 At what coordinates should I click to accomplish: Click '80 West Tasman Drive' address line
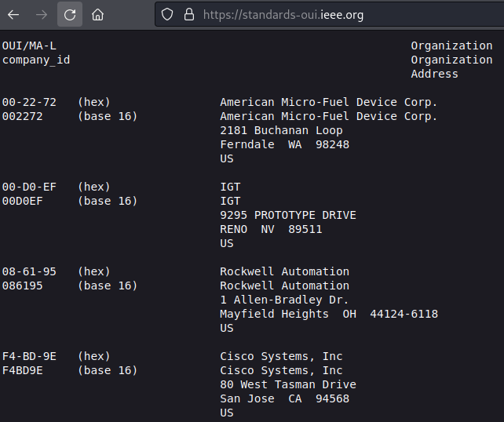pyautogui.click(x=288, y=385)
